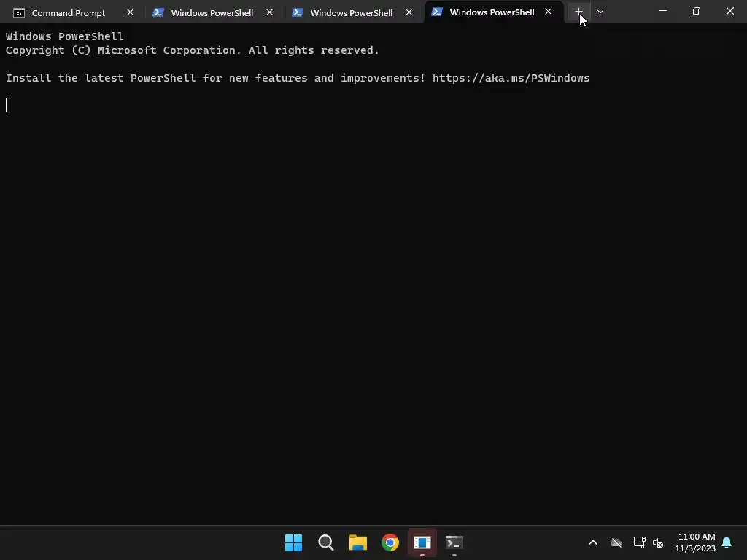Open the Windows Start menu
The image size is (747, 560).
pyautogui.click(x=293, y=542)
